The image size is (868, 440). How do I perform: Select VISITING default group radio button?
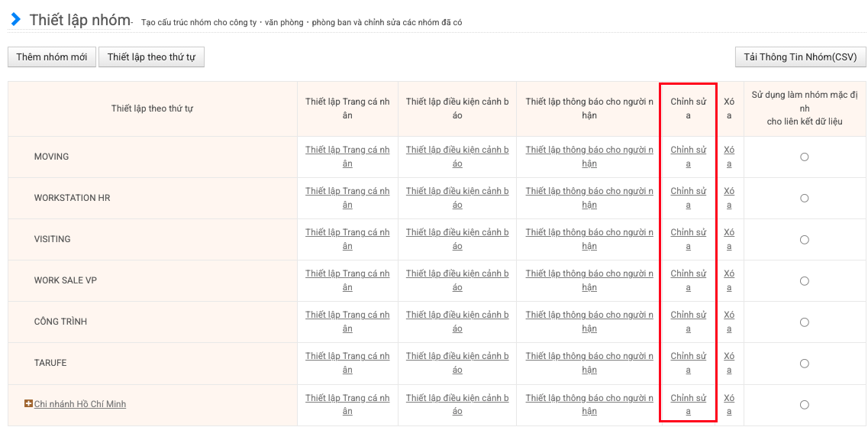click(804, 239)
